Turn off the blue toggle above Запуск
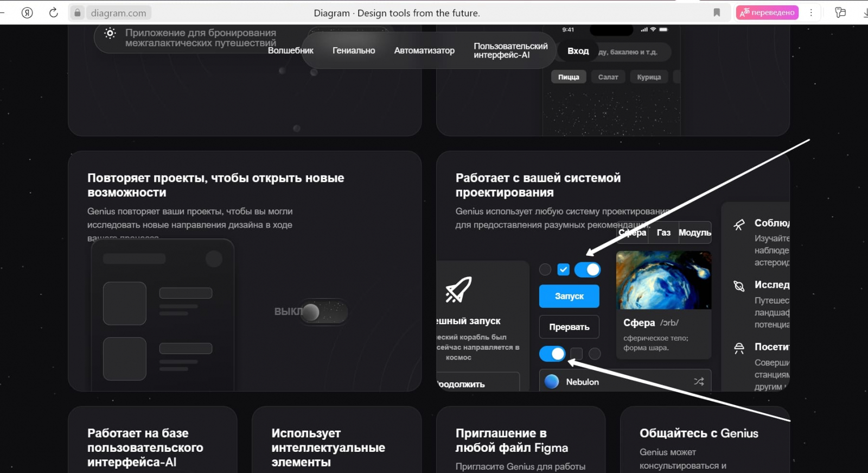The width and height of the screenshot is (868, 473). pos(588,269)
